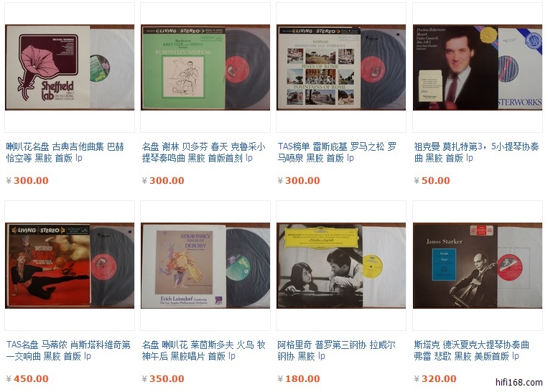The height and width of the screenshot is (392, 548).
Task: Open listing 阿格里奇 普罗第三钢协
Action: (336, 350)
